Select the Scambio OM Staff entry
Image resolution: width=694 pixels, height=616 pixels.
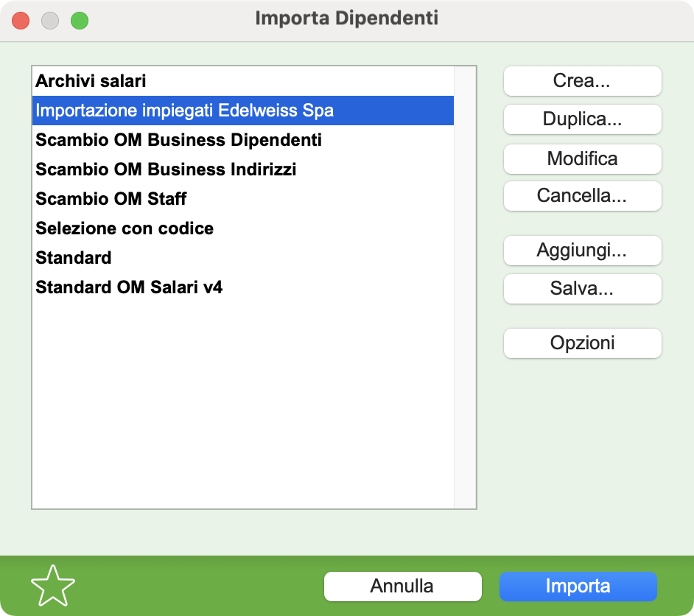coord(243,199)
